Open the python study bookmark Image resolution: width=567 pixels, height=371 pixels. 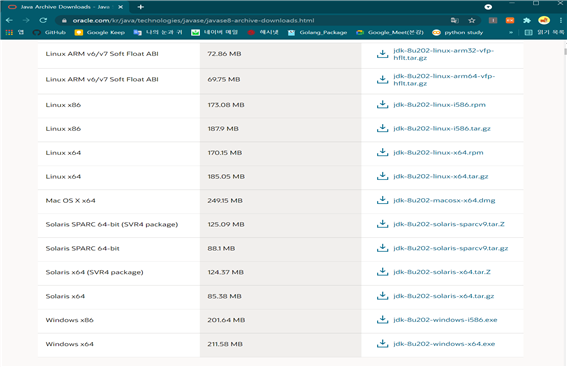click(457, 33)
